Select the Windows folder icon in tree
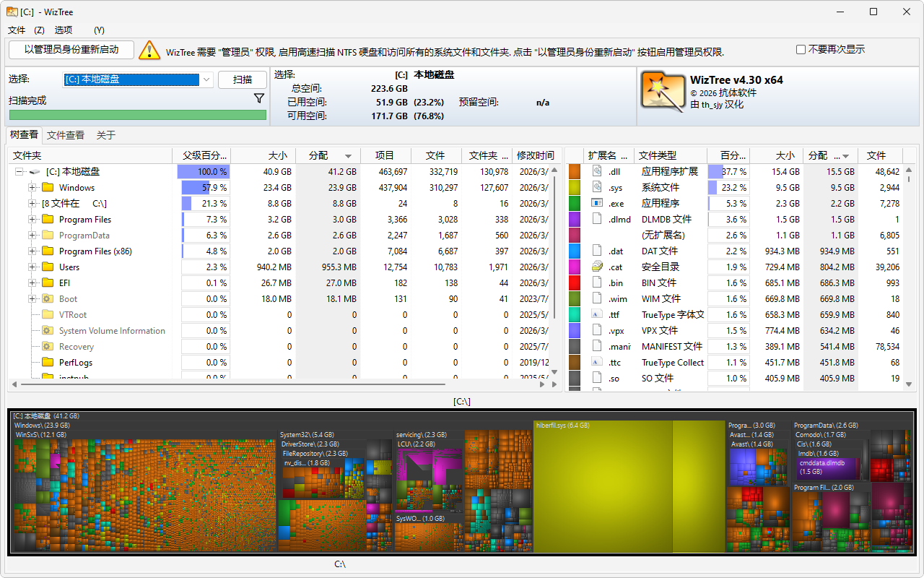The height and width of the screenshot is (578, 924). click(48, 188)
